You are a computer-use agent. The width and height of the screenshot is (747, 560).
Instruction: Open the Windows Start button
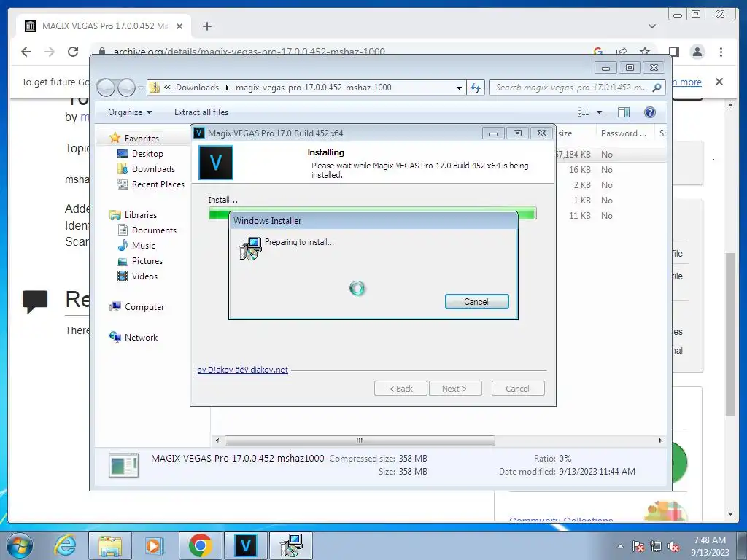point(20,545)
